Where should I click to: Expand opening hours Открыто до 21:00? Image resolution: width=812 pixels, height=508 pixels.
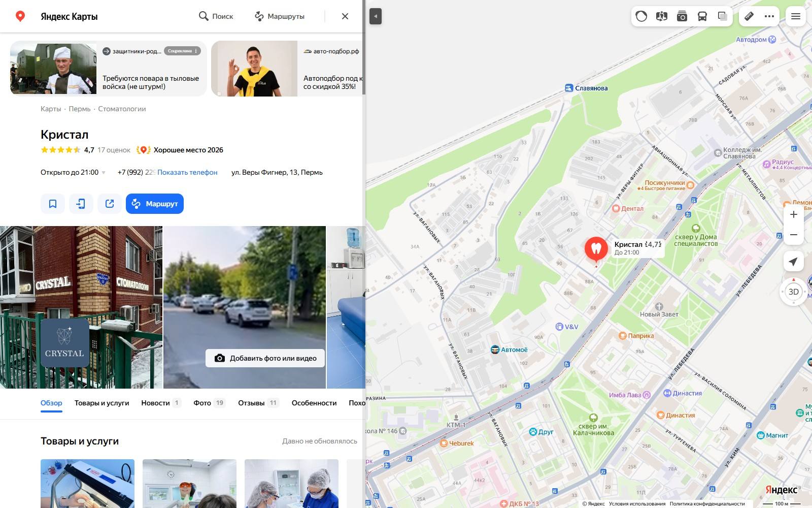coord(73,172)
